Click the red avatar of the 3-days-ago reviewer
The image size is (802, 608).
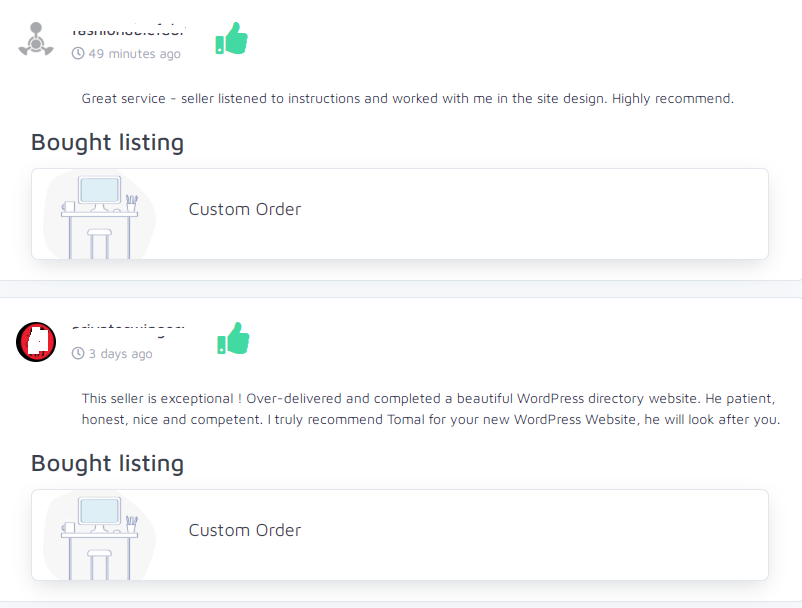(36, 342)
